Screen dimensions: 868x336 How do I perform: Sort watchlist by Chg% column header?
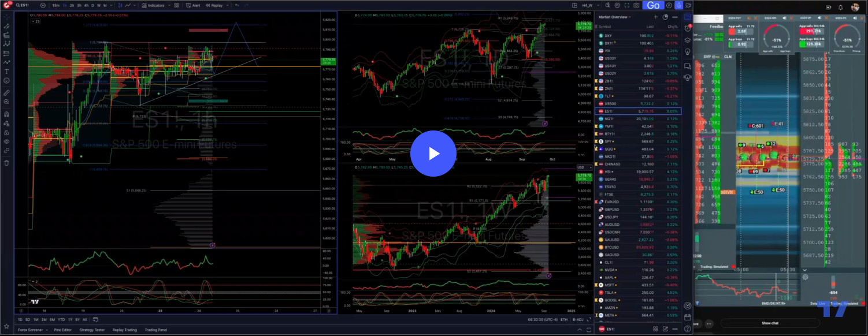click(673, 27)
